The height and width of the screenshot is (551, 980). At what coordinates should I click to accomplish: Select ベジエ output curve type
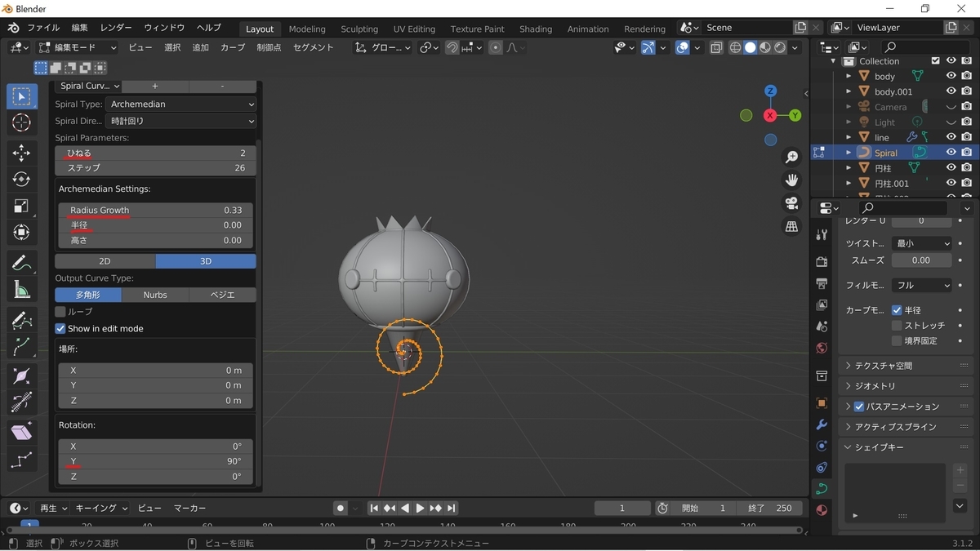point(222,295)
